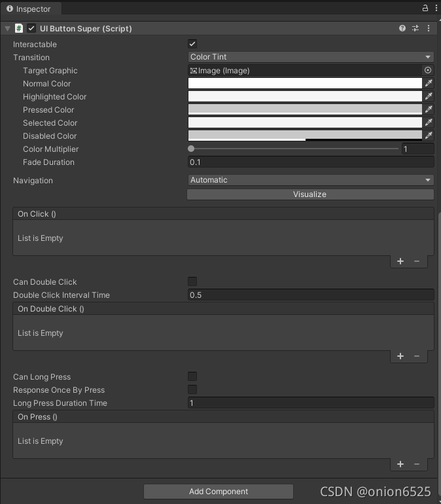This screenshot has width=441, height=504.
Task: Click the Color Multiplier slider handle
Action: 191,149
